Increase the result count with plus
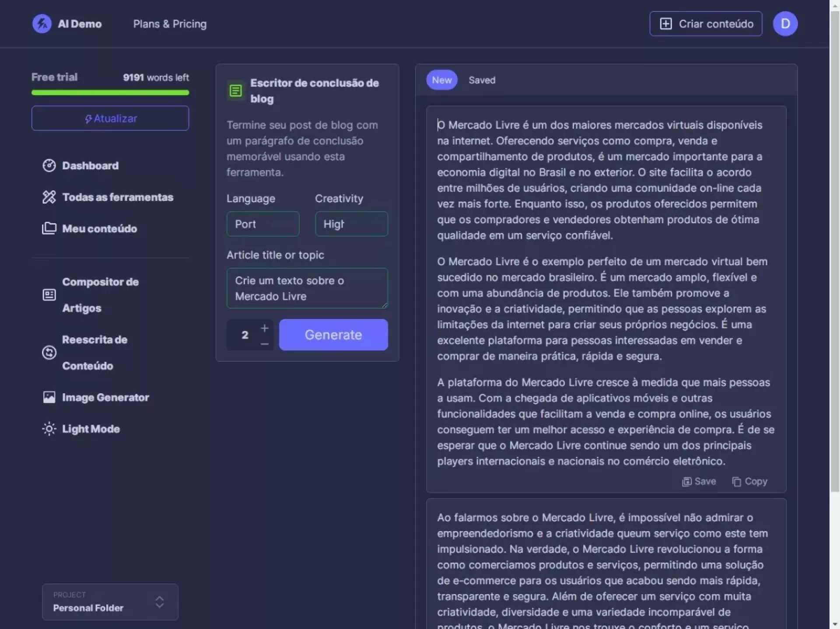 pyautogui.click(x=264, y=328)
